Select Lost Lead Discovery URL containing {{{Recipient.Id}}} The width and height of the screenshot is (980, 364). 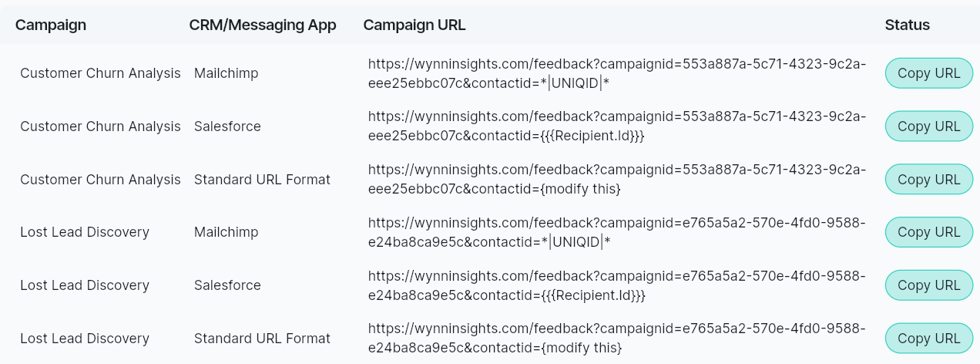pos(616,285)
